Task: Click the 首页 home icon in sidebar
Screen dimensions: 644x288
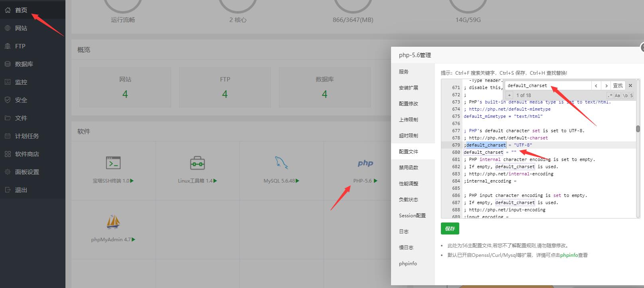Action: point(8,10)
